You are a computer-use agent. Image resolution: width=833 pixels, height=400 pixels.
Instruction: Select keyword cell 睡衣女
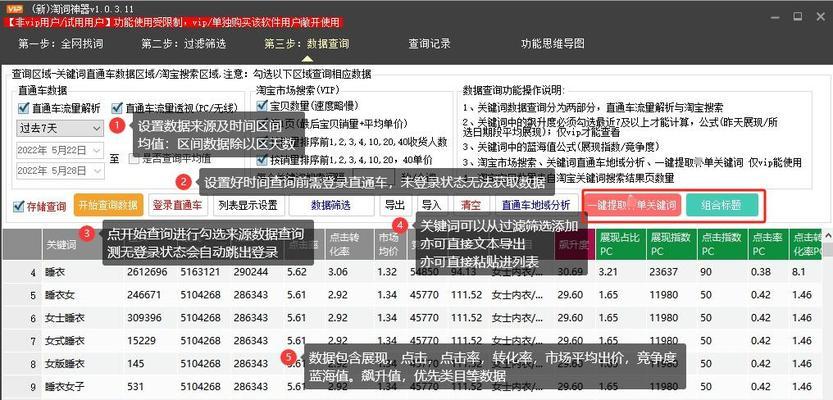[x=60, y=295]
